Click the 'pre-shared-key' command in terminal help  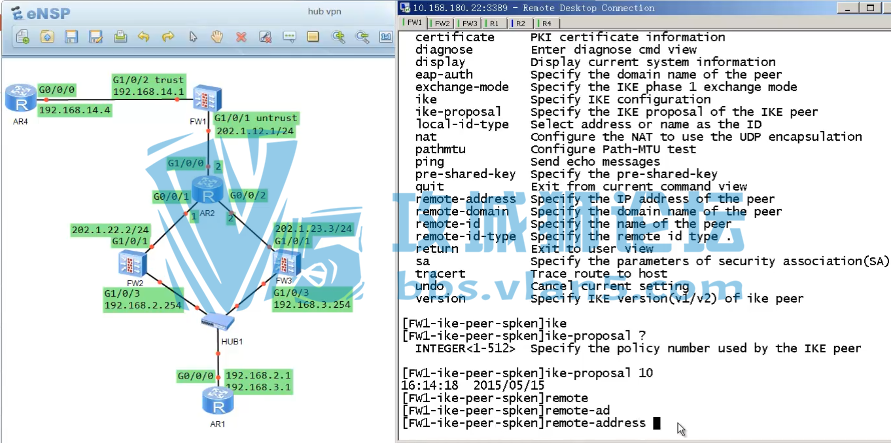(465, 174)
